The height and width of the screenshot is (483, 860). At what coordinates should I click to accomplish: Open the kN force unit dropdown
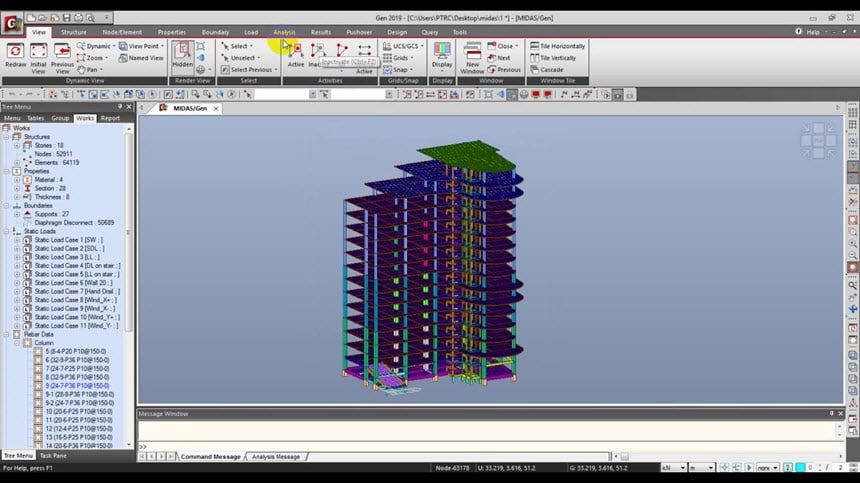[x=682, y=468]
